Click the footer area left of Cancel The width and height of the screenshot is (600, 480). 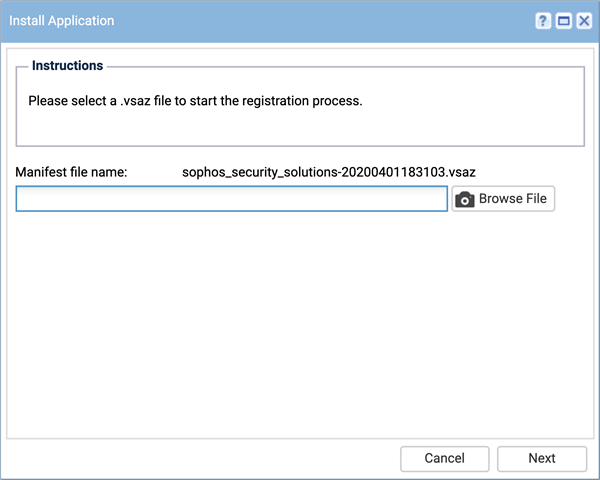click(x=199, y=458)
